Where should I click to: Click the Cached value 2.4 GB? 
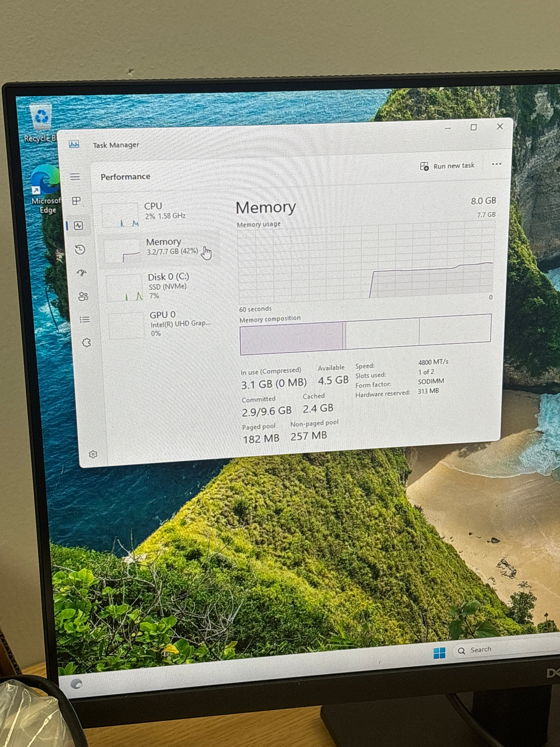318,409
